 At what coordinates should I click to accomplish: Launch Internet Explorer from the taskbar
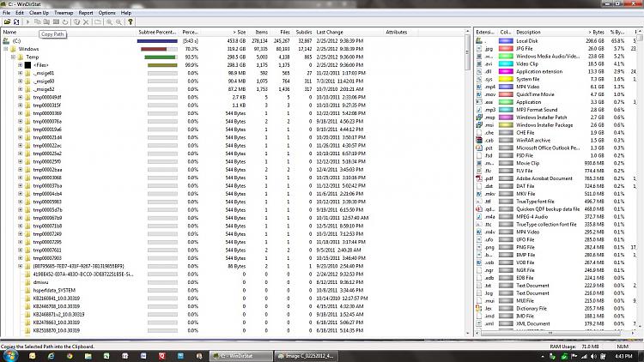51,356
